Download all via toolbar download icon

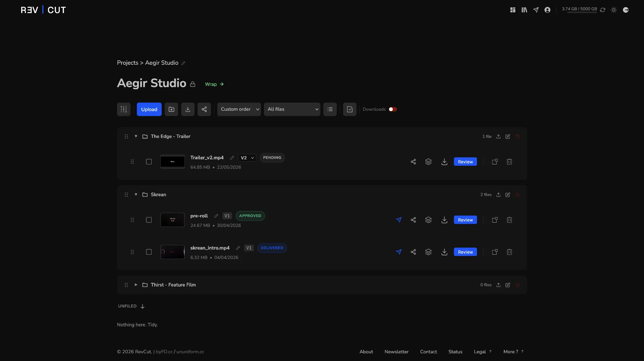point(188,109)
